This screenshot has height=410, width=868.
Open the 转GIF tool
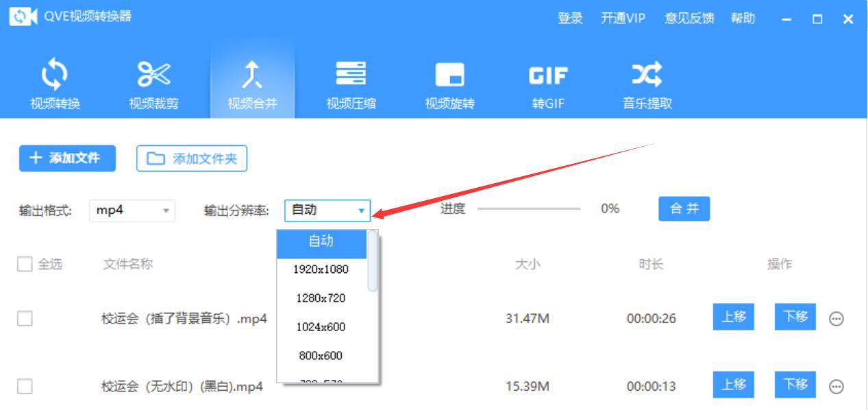548,85
